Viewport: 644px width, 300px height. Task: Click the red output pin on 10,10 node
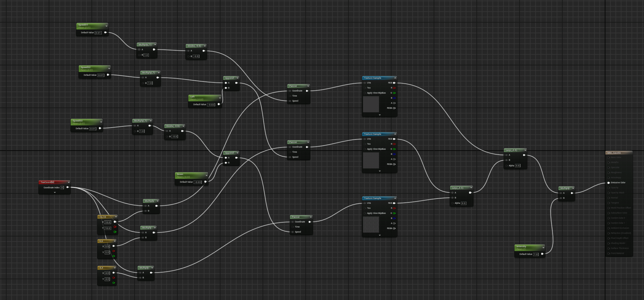(x=115, y=227)
